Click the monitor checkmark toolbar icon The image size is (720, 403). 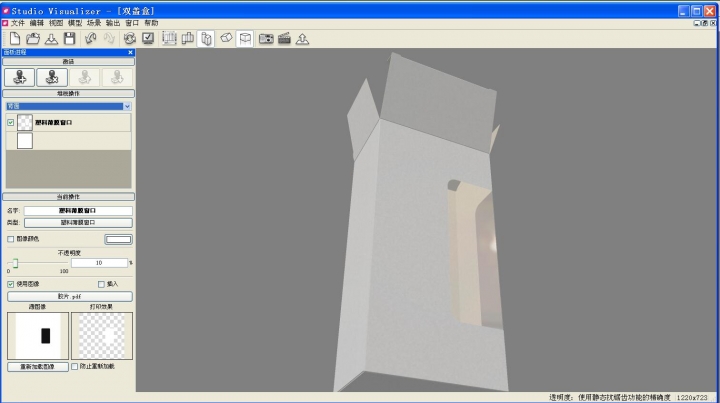(x=148, y=38)
